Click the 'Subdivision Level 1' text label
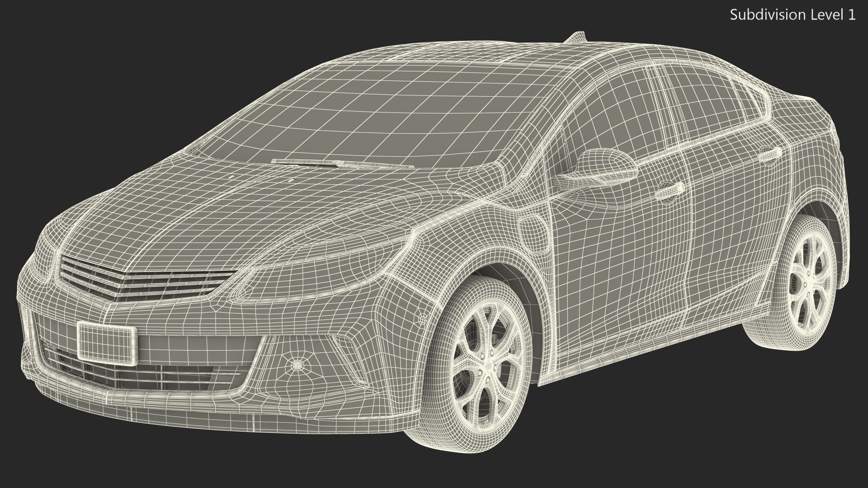Image resolution: width=868 pixels, height=488 pixels. pyautogui.click(x=793, y=15)
